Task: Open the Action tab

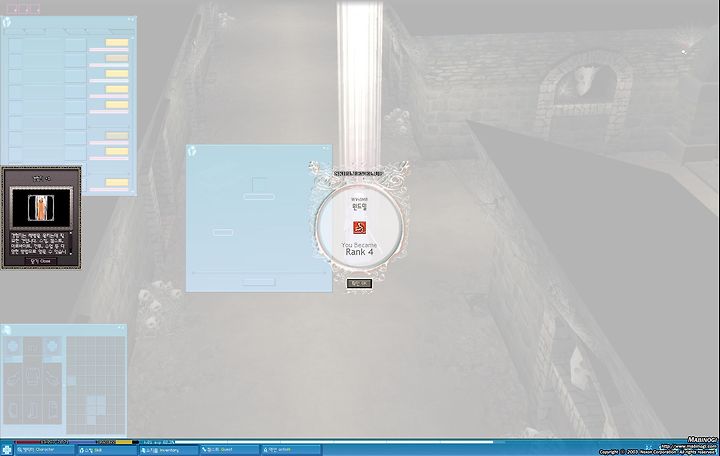Action: [x=291, y=450]
